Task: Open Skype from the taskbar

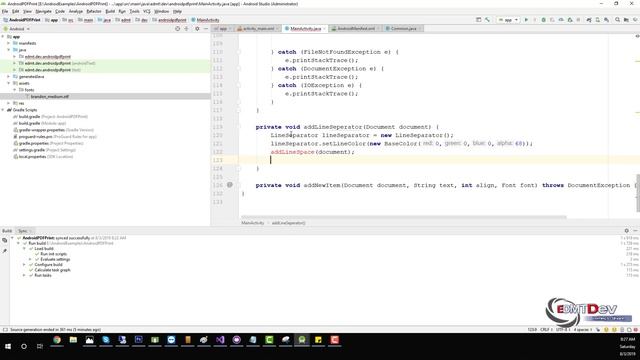Action: tap(106, 340)
